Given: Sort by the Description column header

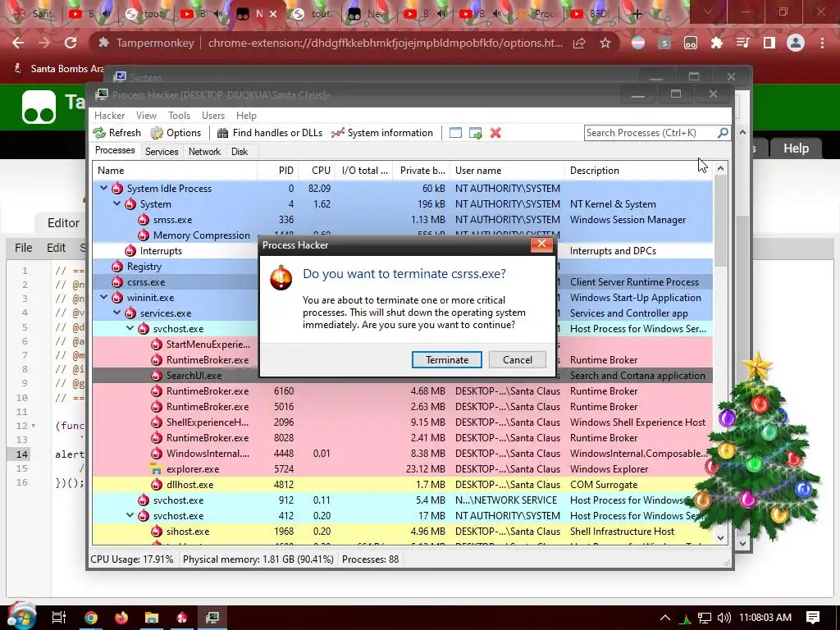Looking at the screenshot, I should tap(638, 171).
